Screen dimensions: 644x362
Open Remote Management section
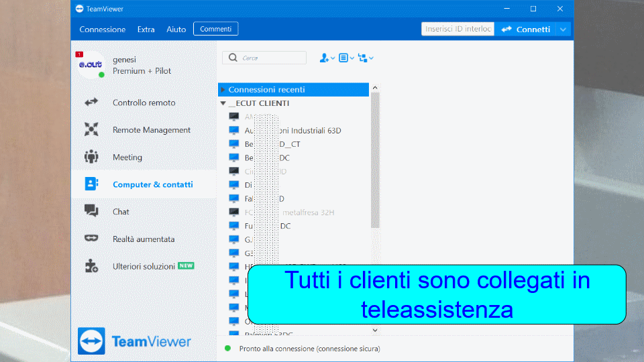pos(144,129)
